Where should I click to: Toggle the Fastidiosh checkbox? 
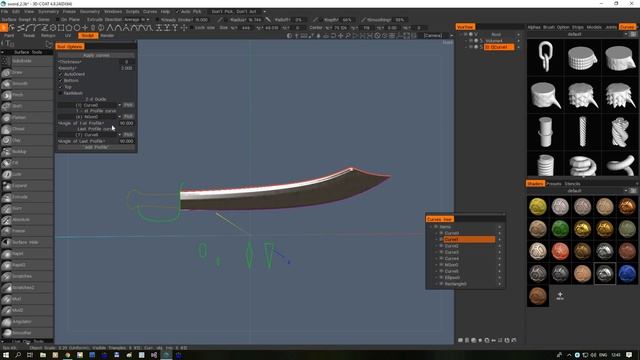coord(60,93)
